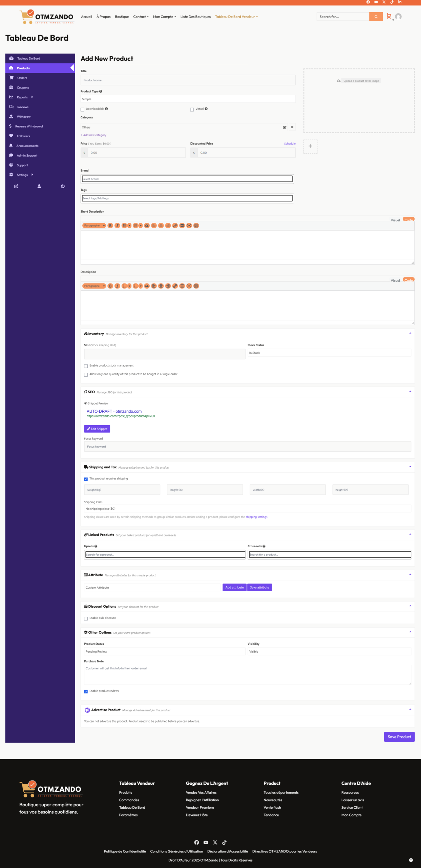Click the orange search magnifier button
Image resolution: width=421 pixels, height=868 pixels.
[x=376, y=17]
